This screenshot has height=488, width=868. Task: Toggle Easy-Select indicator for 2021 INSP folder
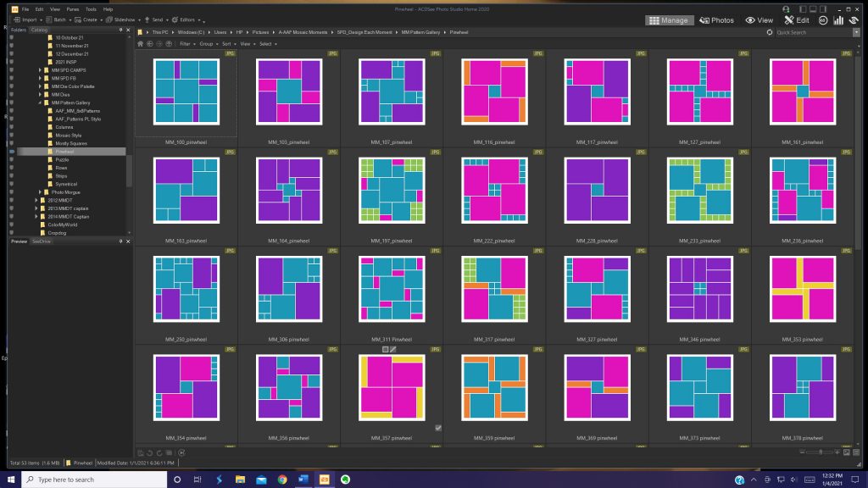coord(12,62)
